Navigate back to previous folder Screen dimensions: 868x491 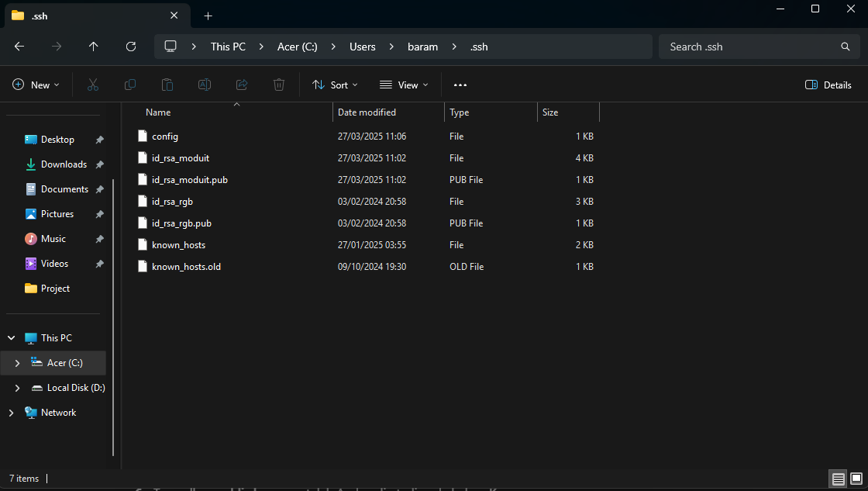(19, 47)
